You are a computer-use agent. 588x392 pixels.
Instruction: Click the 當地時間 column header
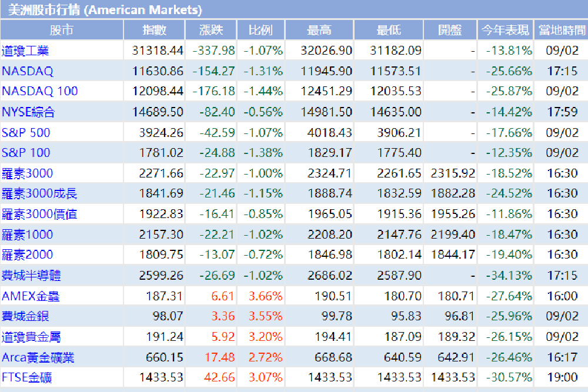click(x=562, y=30)
